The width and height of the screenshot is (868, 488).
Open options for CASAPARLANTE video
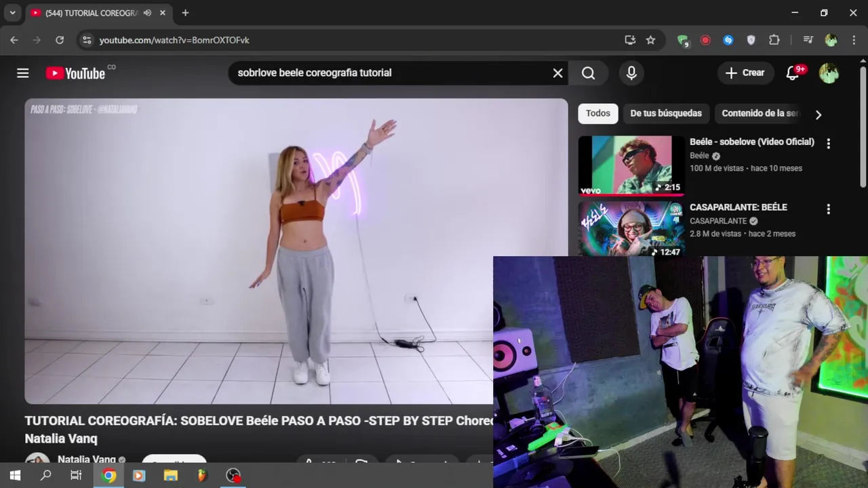[x=828, y=209]
